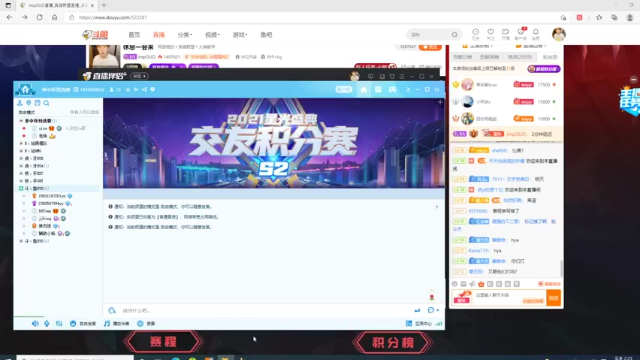Switch to the 贵宾 rank tab
The image size is (640, 360).
pyautogui.click(x=520, y=57)
